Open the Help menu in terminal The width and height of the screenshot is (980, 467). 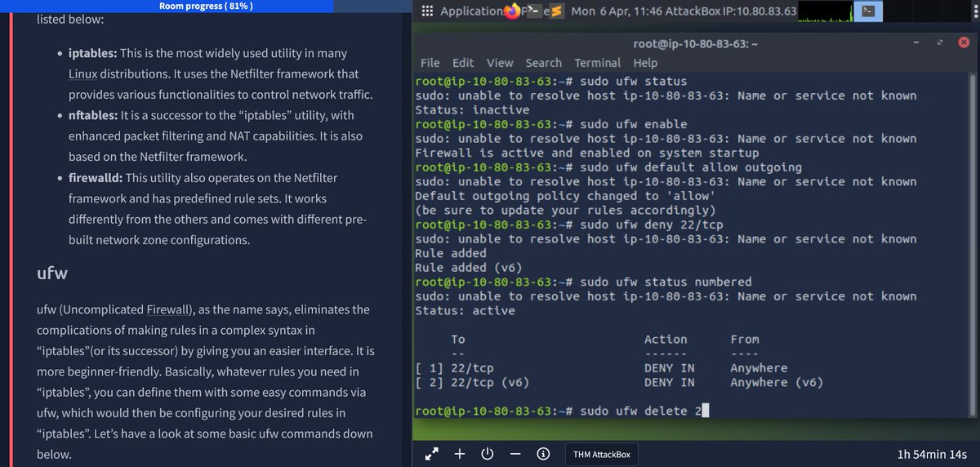[x=645, y=63]
